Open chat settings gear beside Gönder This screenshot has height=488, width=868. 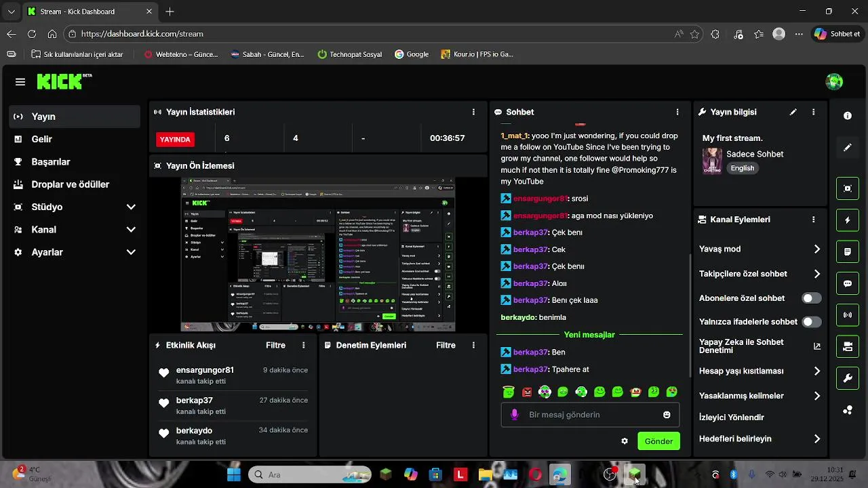click(x=625, y=441)
